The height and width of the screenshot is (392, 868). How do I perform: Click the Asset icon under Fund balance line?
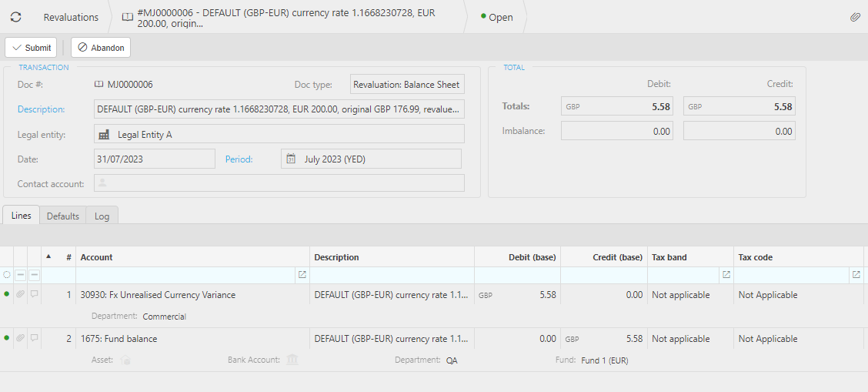coord(125,360)
